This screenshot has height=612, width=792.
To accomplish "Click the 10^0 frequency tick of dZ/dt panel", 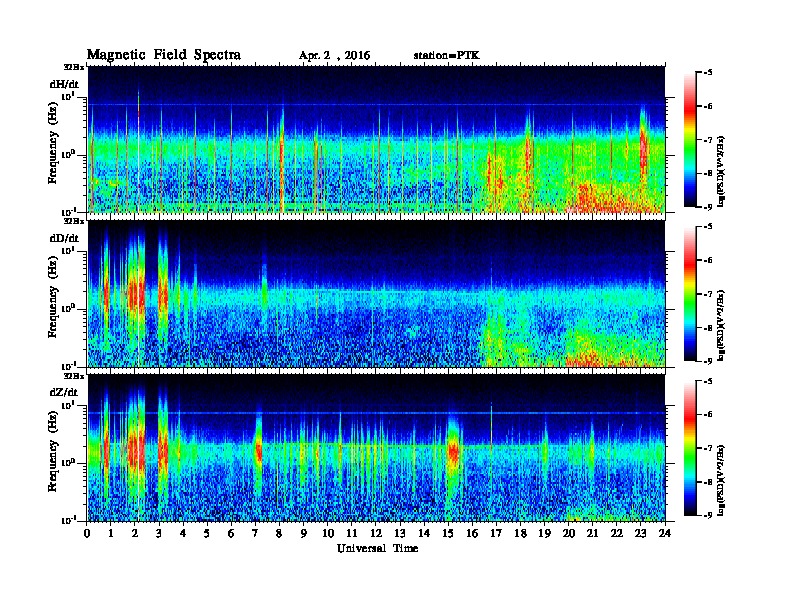I will click(68, 462).
